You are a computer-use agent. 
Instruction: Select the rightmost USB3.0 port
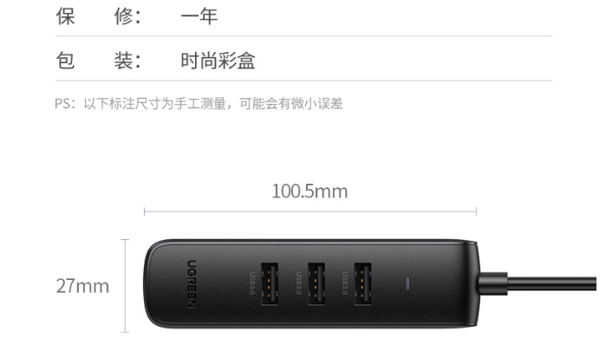point(362,284)
